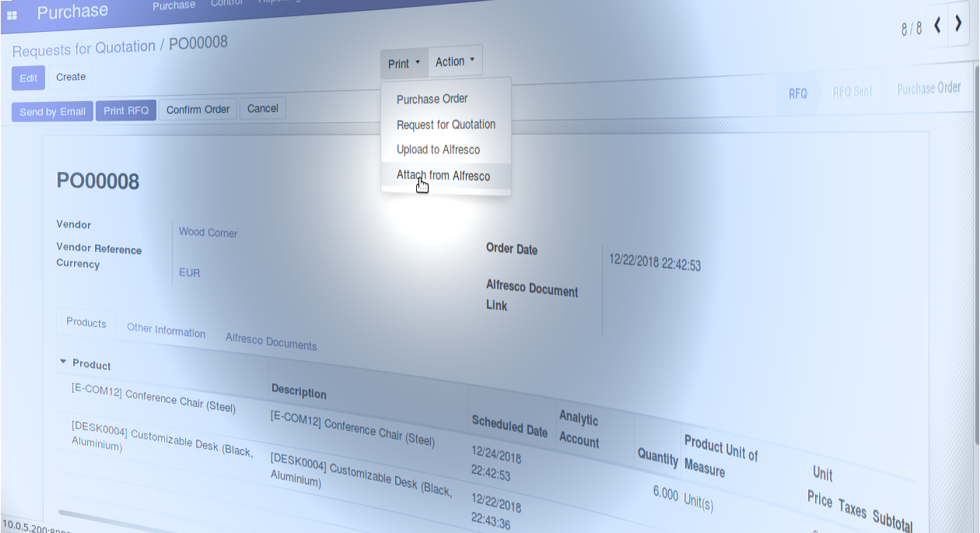Viewport: 980px width, 533px height.
Task: Click the Purchase app title
Action: [72, 12]
